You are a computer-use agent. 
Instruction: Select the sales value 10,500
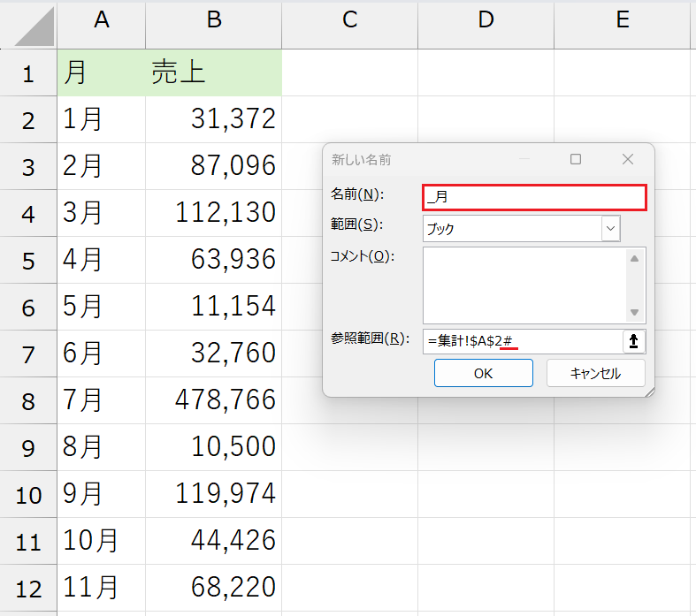coord(213,447)
